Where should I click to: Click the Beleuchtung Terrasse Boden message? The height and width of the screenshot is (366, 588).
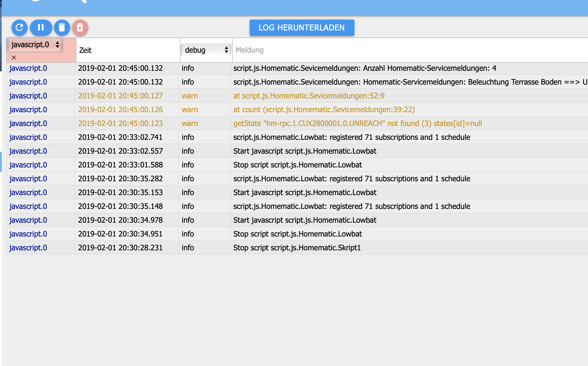point(410,82)
